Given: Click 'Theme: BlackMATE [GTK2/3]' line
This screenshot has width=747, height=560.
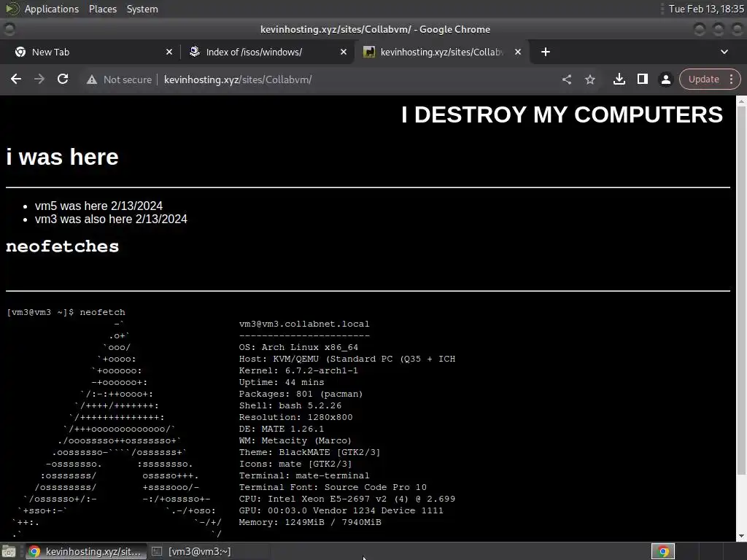Looking at the screenshot, I should point(309,452).
